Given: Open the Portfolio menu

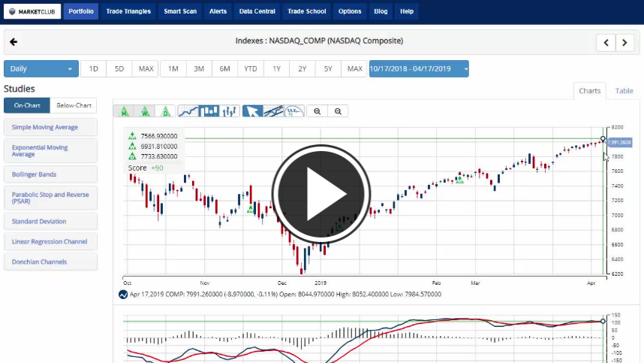Looking at the screenshot, I should (81, 11).
